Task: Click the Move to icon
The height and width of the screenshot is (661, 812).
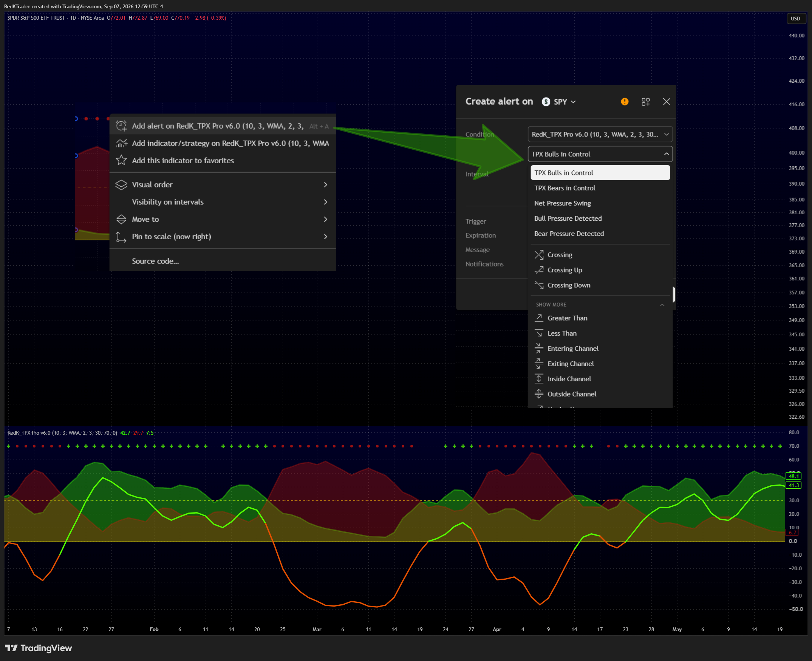Action: pyautogui.click(x=121, y=219)
